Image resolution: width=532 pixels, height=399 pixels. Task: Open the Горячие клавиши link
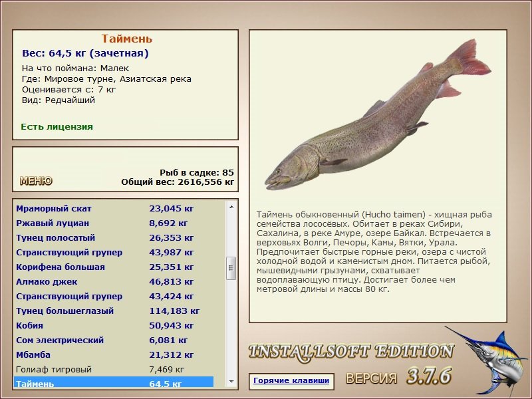click(291, 380)
